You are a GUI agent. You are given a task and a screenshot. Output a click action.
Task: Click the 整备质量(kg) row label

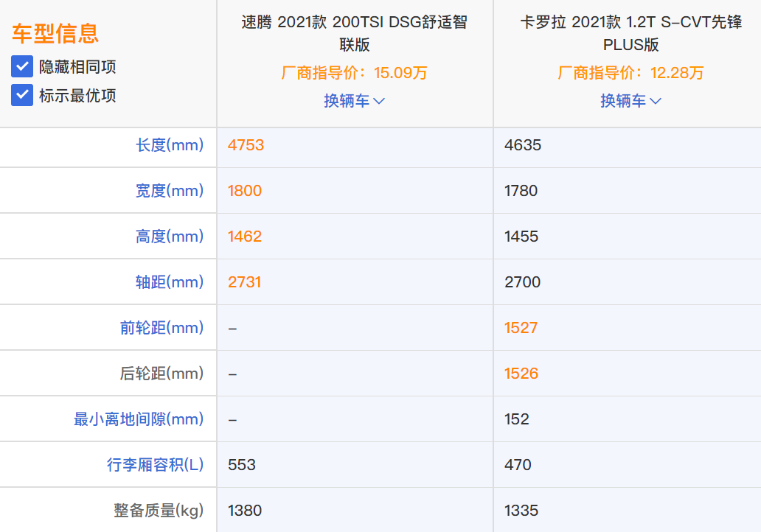click(159, 510)
